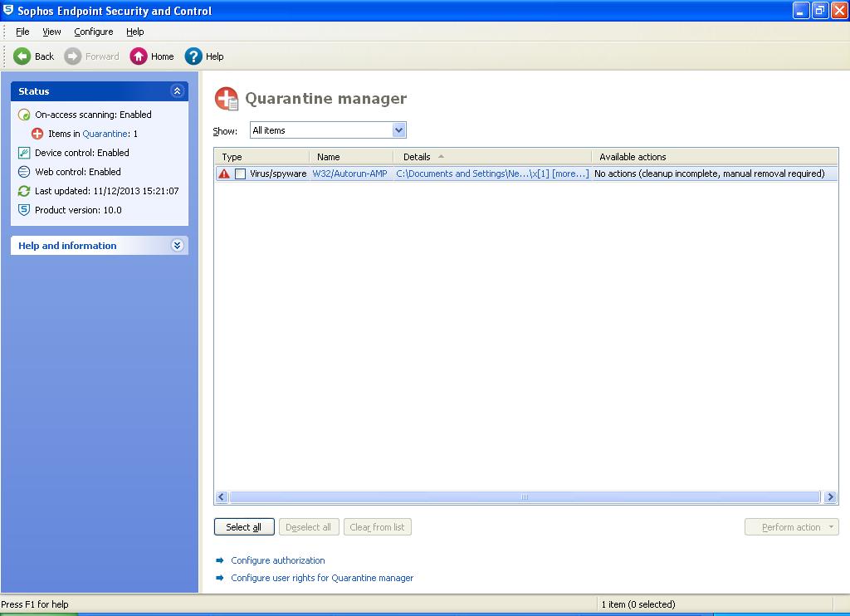Click the Select all button
The width and height of the screenshot is (850, 616).
click(244, 527)
